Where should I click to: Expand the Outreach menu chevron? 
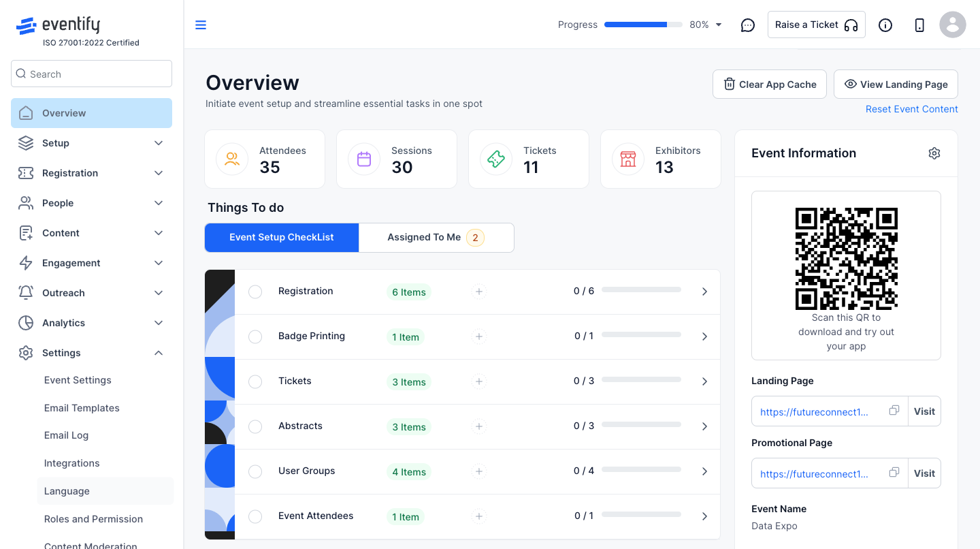click(159, 293)
